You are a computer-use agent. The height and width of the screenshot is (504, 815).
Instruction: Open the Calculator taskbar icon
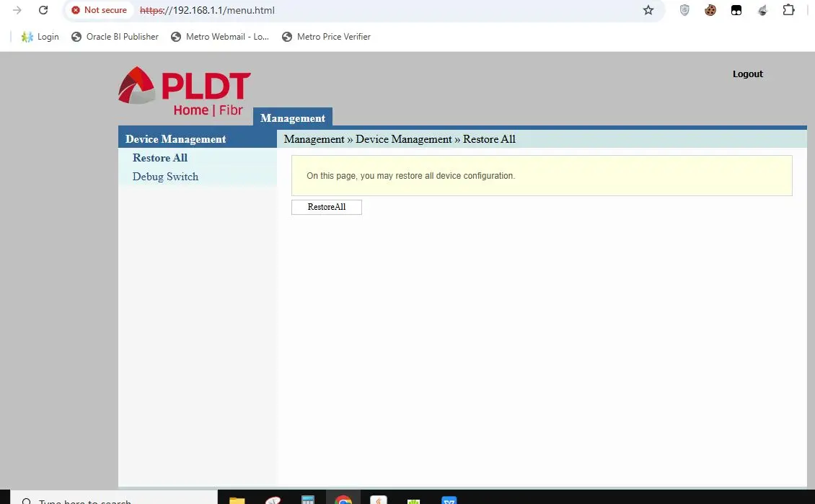308,499
